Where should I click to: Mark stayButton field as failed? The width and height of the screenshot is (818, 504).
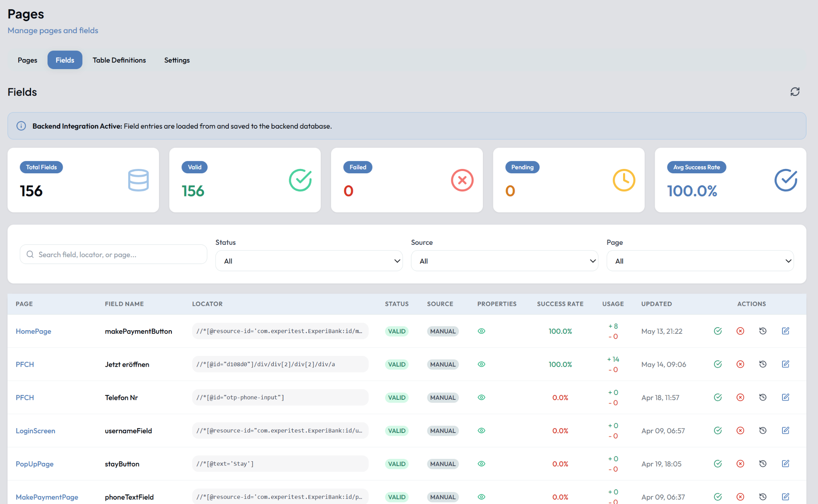point(740,464)
